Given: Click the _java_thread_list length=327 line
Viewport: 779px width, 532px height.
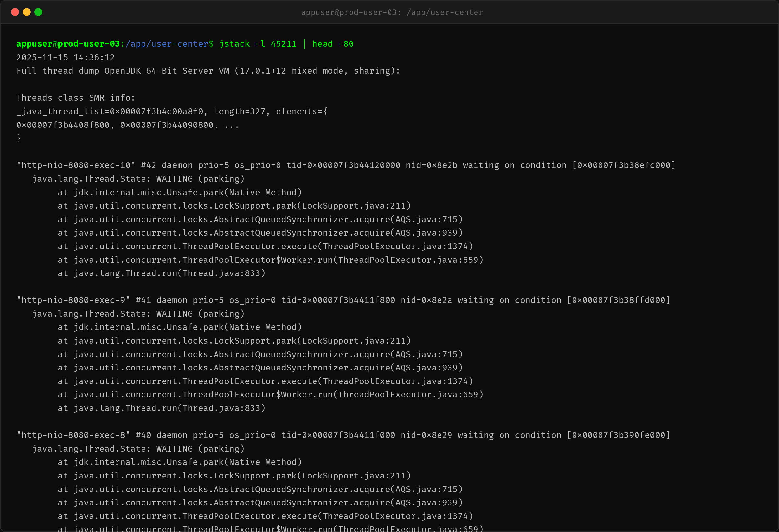Looking at the screenshot, I should [172, 111].
